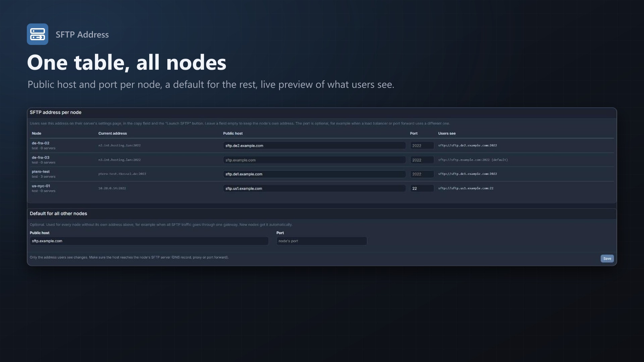Edit the ptero-test public host field
Viewport: 644px width, 362px height.
[x=314, y=174]
